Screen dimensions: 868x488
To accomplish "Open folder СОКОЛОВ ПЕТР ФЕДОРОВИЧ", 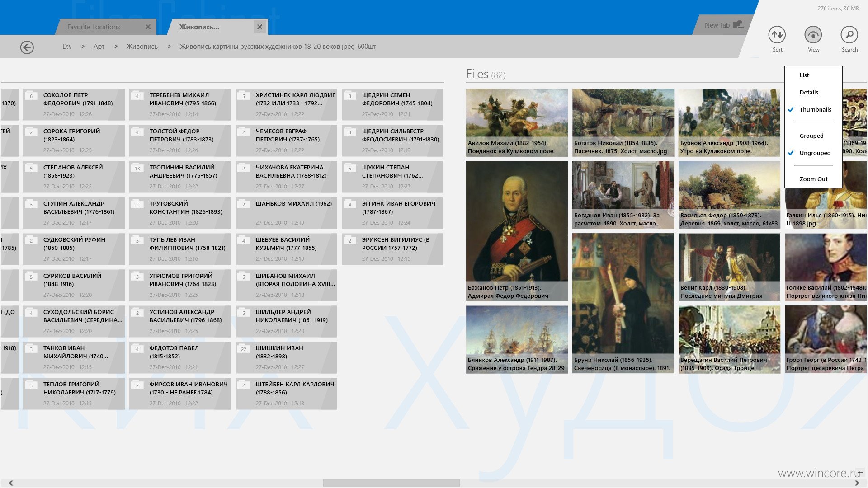I will tap(74, 104).
